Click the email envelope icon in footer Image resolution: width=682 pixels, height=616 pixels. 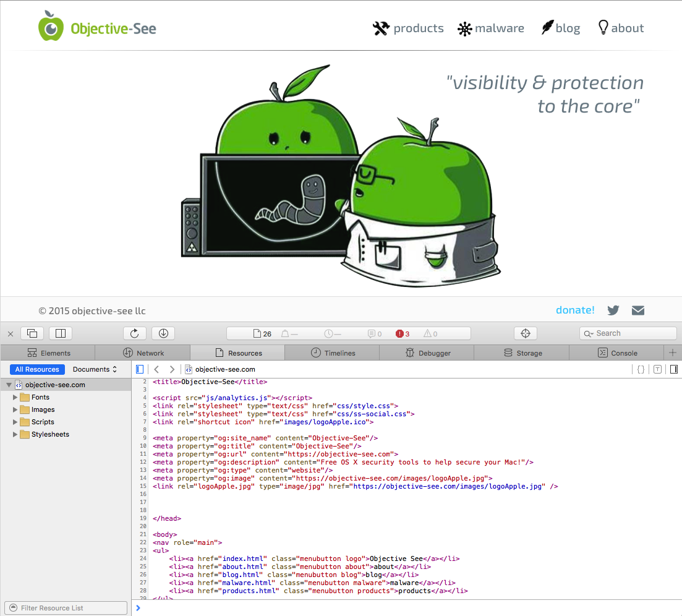click(638, 310)
